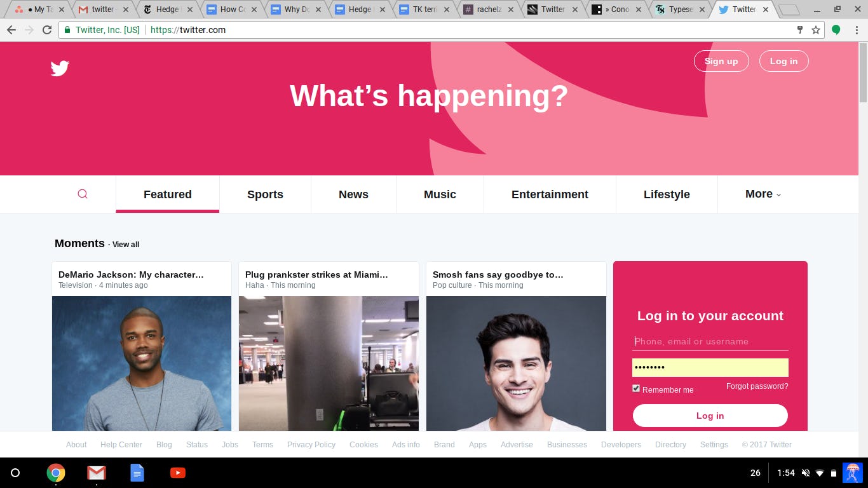Screen dimensions: 868x488
Task: Expand the More categories dropdown
Action: (763, 194)
